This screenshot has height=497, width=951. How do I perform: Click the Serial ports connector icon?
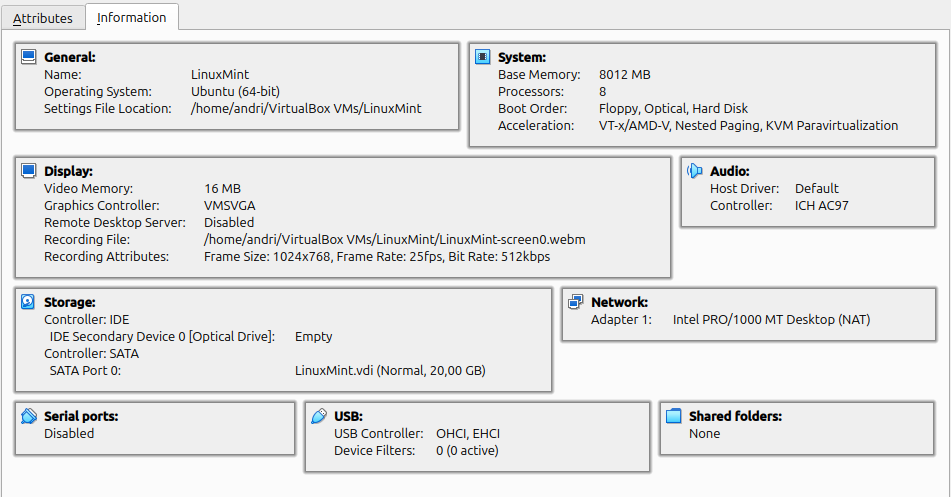[29, 416]
